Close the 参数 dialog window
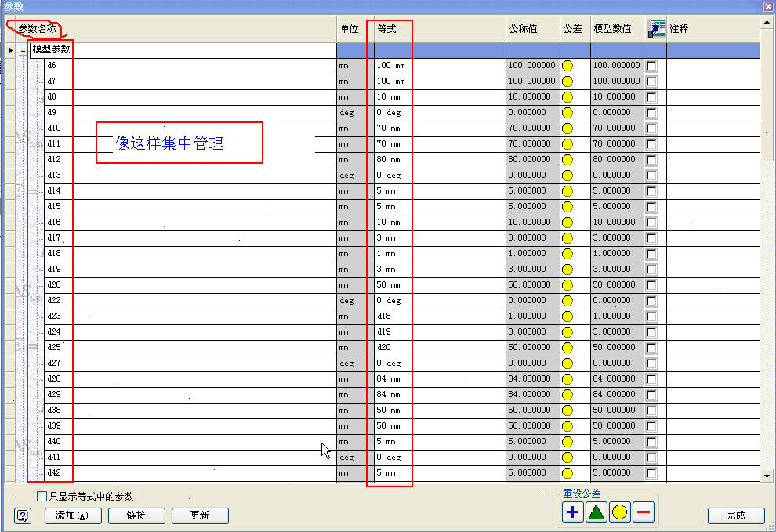 [x=769, y=6]
